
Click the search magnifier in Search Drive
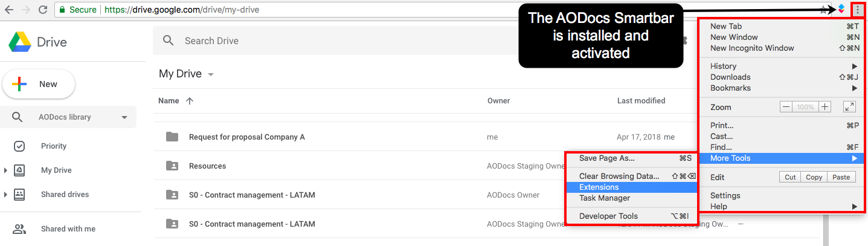tap(169, 40)
